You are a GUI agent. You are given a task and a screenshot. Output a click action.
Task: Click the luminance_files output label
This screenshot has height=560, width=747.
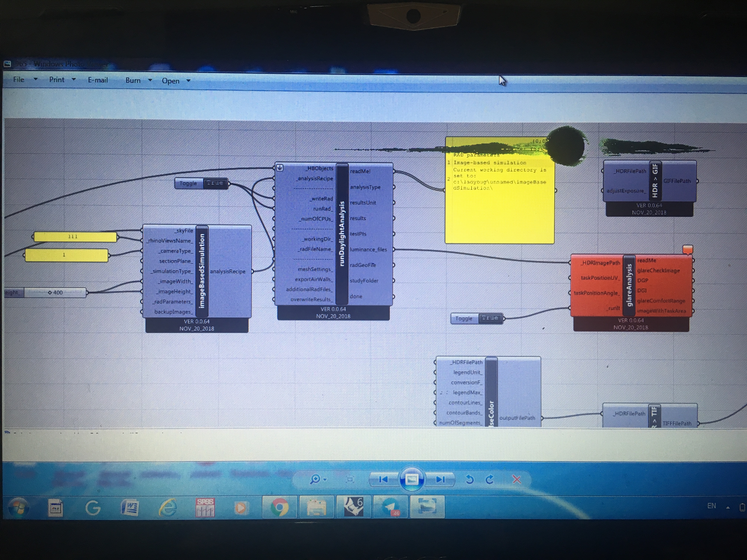[368, 249]
